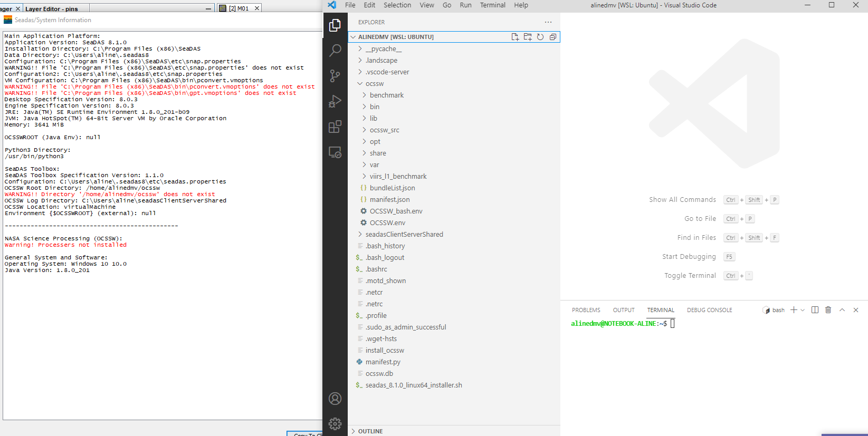The height and width of the screenshot is (436, 868).
Task: Open the Search view in activity bar
Action: click(335, 51)
